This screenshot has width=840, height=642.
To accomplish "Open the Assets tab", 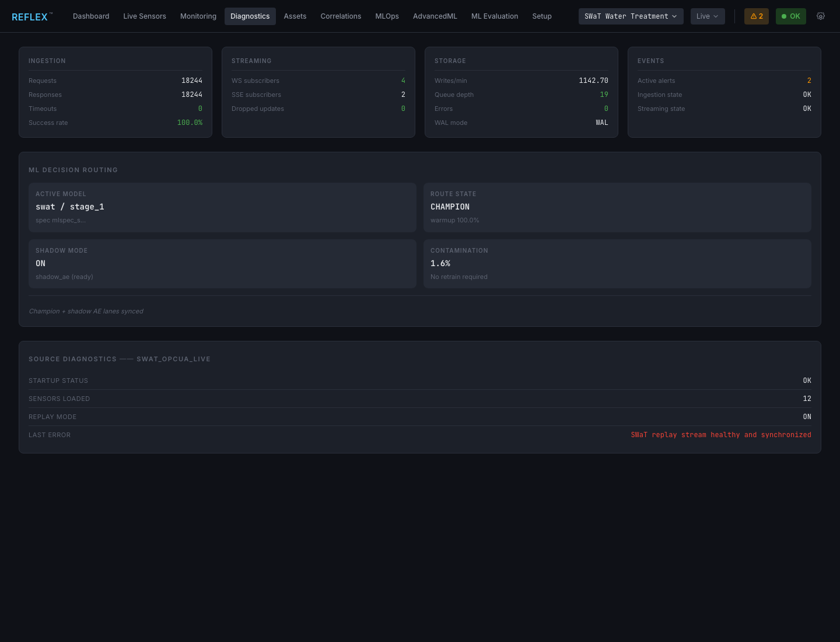I will tap(295, 16).
